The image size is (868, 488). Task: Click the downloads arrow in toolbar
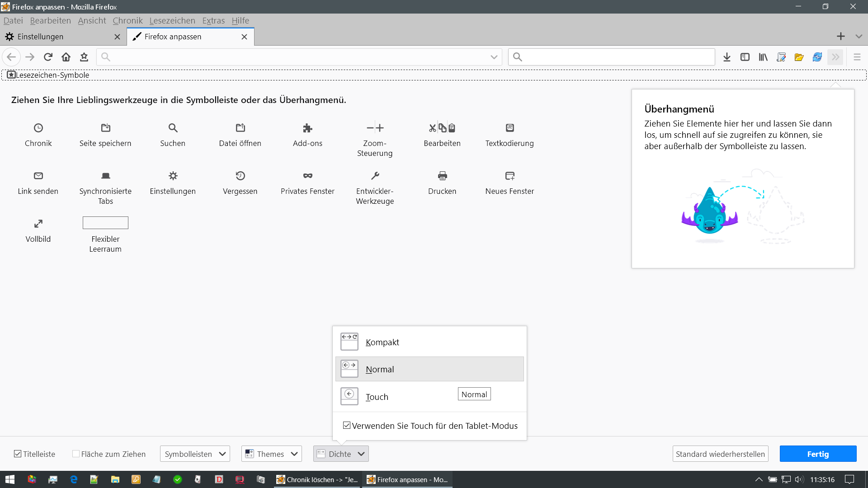[726, 57]
